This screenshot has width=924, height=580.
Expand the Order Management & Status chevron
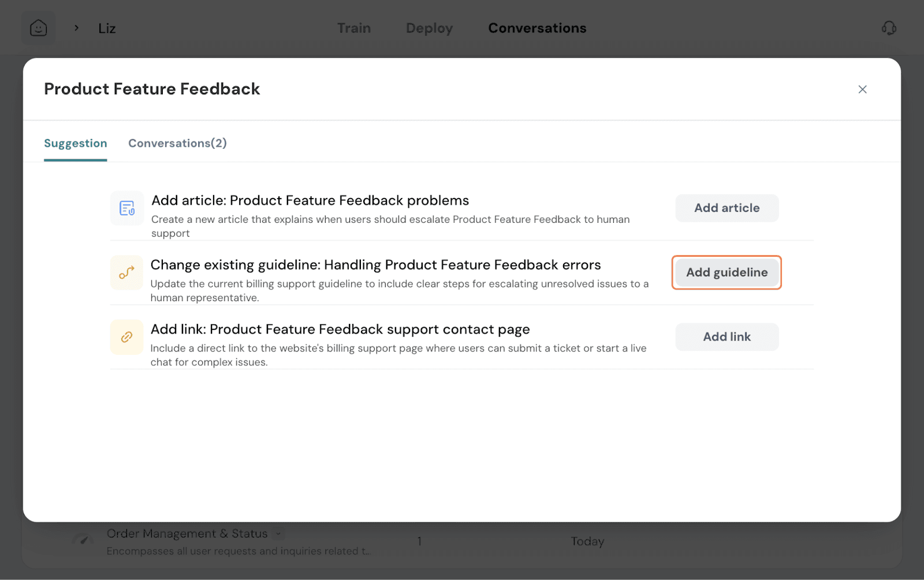(x=278, y=534)
